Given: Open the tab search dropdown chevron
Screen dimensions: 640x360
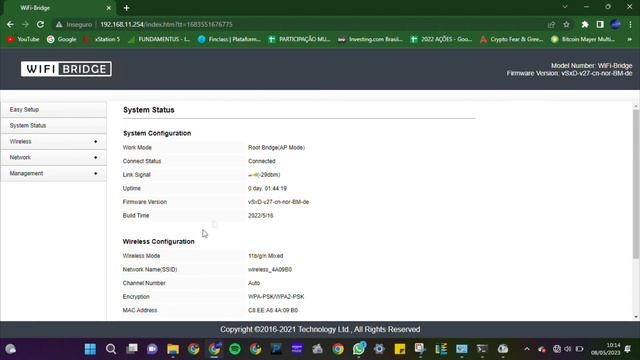Looking at the screenshot, I should (x=565, y=7).
